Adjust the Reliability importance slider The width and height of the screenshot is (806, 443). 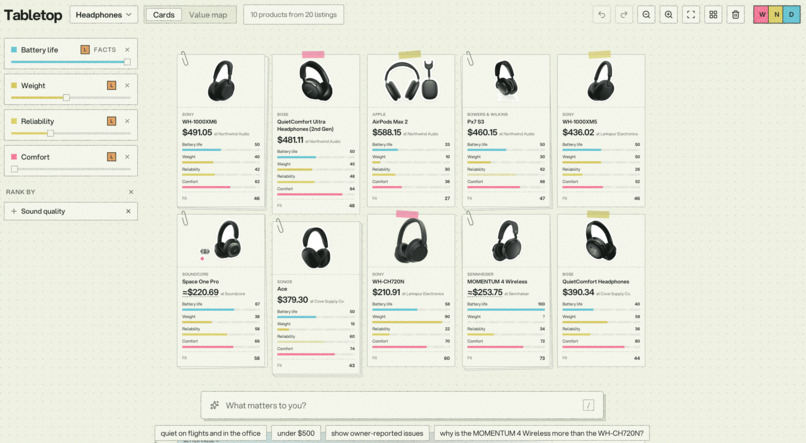pyautogui.click(x=70, y=133)
